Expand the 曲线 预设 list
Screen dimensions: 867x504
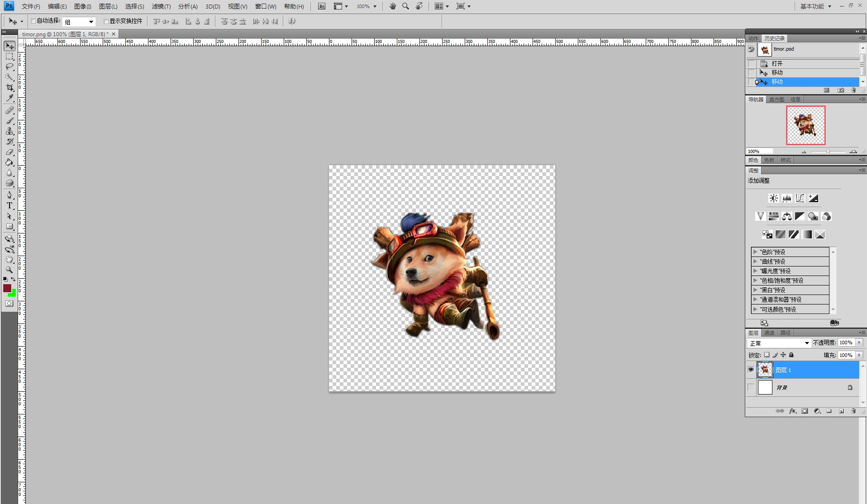click(x=755, y=262)
